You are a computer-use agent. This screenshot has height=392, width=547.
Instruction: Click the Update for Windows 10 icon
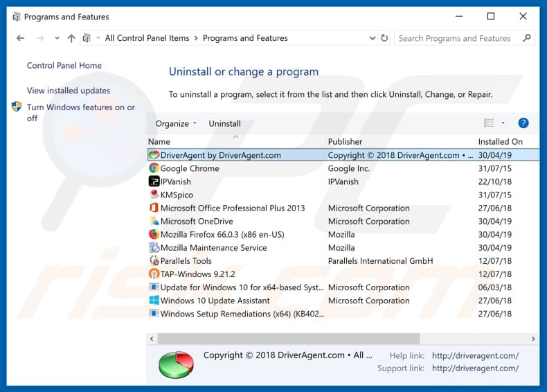[154, 287]
